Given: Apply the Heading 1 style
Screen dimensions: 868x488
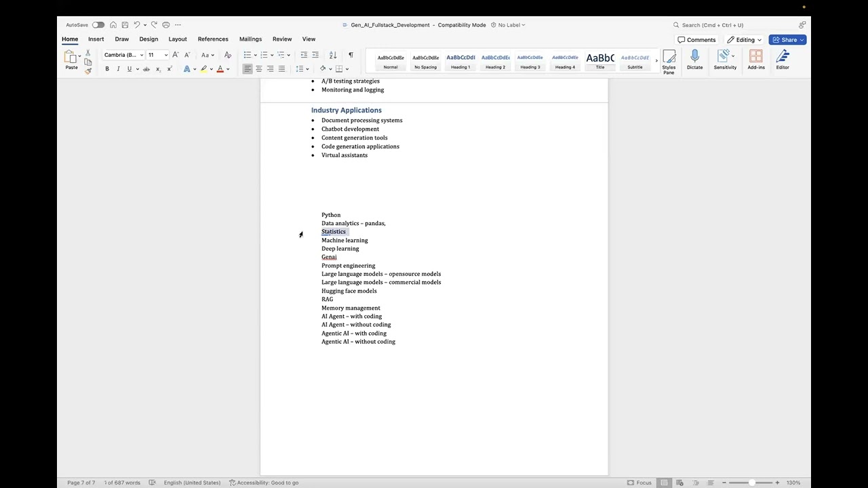Looking at the screenshot, I should 460,61.
